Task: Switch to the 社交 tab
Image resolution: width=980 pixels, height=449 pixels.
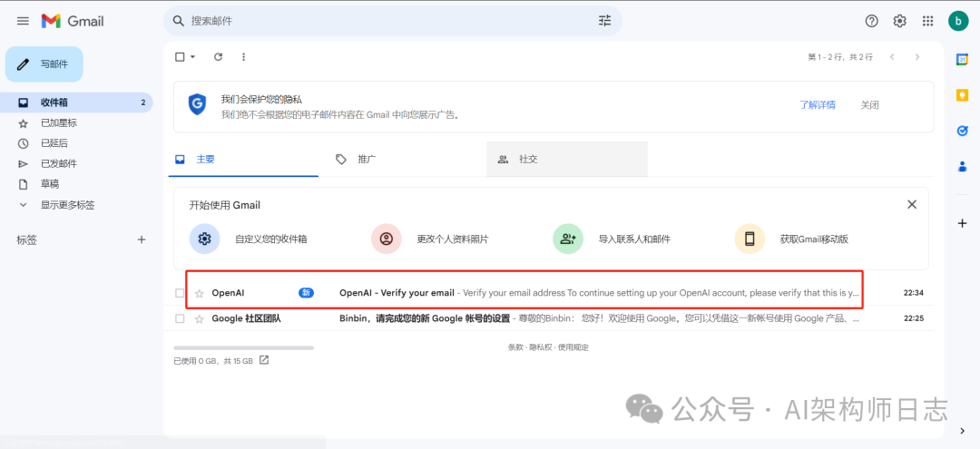Action: 527,159
